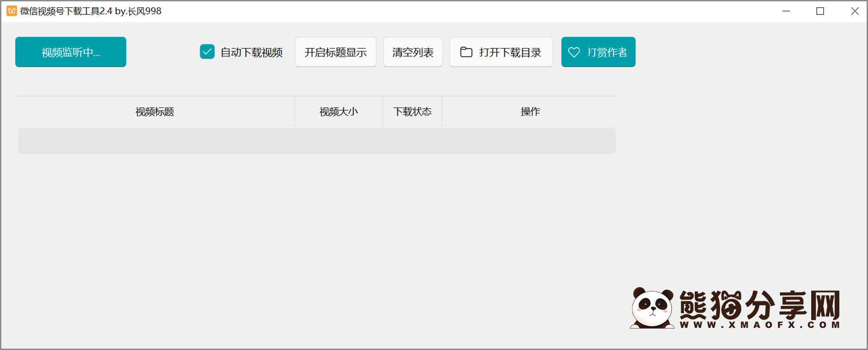The width and height of the screenshot is (868, 350).
Task: Select the 视频标题 column header
Action: coord(155,112)
